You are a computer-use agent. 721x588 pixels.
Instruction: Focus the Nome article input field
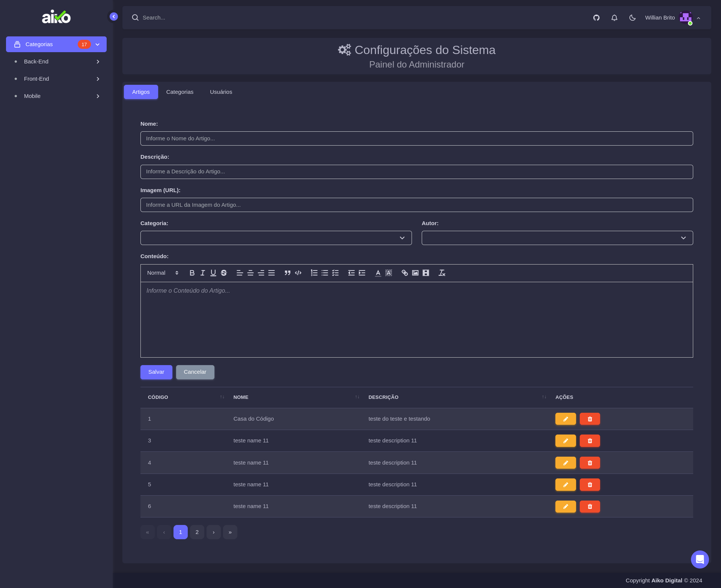coord(416,138)
